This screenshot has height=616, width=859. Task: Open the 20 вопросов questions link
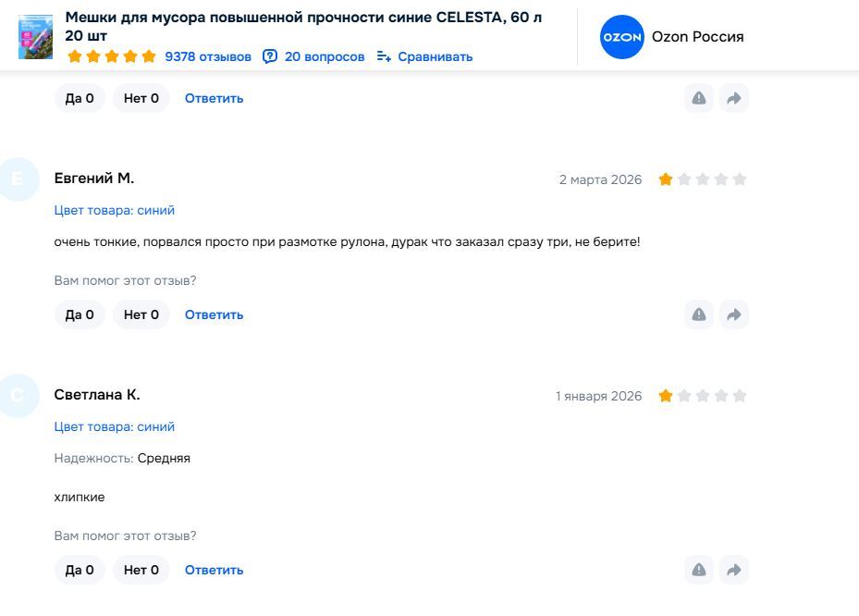(x=325, y=56)
